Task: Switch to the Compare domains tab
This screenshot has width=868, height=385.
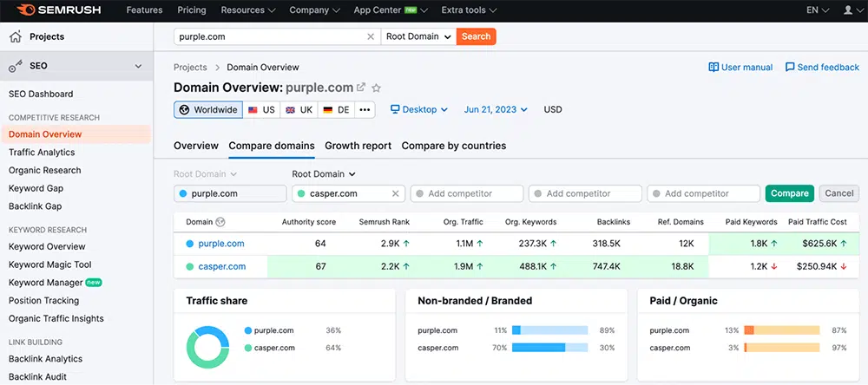Action: [x=272, y=146]
